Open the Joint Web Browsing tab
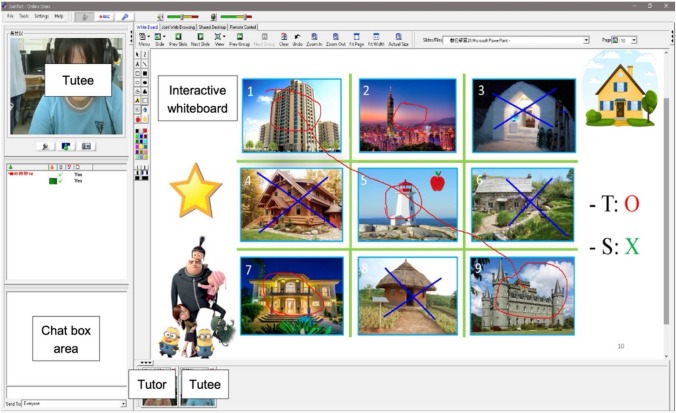The image size is (676, 413). (x=177, y=27)
